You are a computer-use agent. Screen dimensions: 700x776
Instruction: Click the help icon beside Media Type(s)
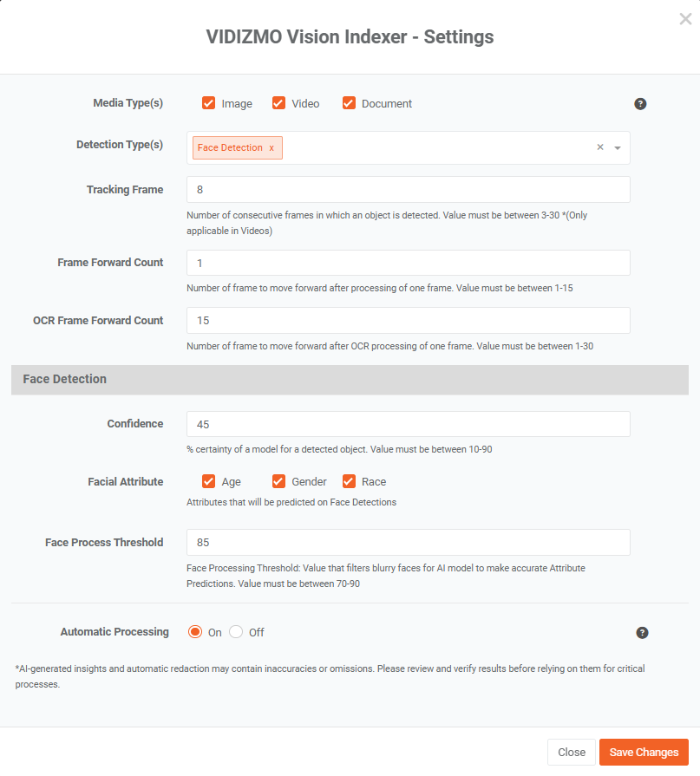point(640,104)
